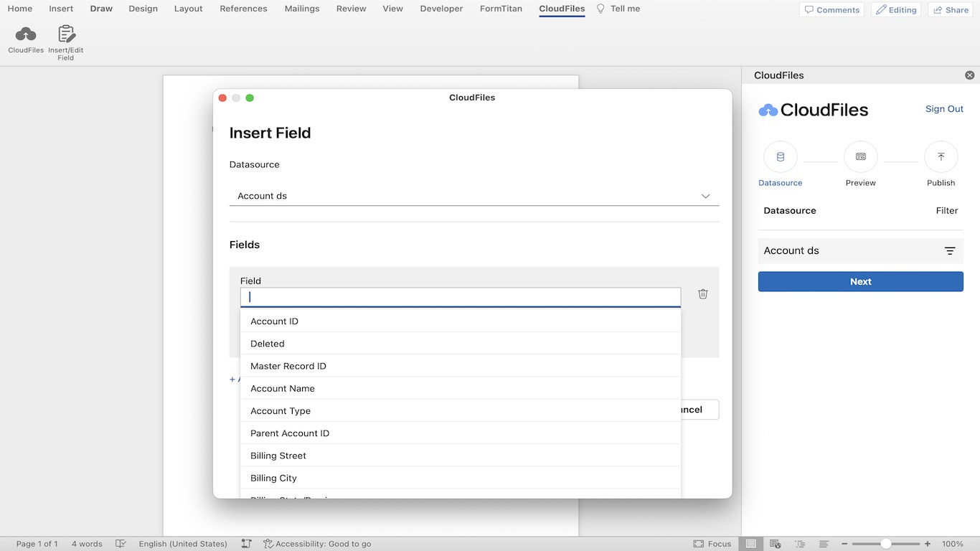Click Filter label in side pane
This screenshot has height=551, width=980.
click(x=946, y=211)
